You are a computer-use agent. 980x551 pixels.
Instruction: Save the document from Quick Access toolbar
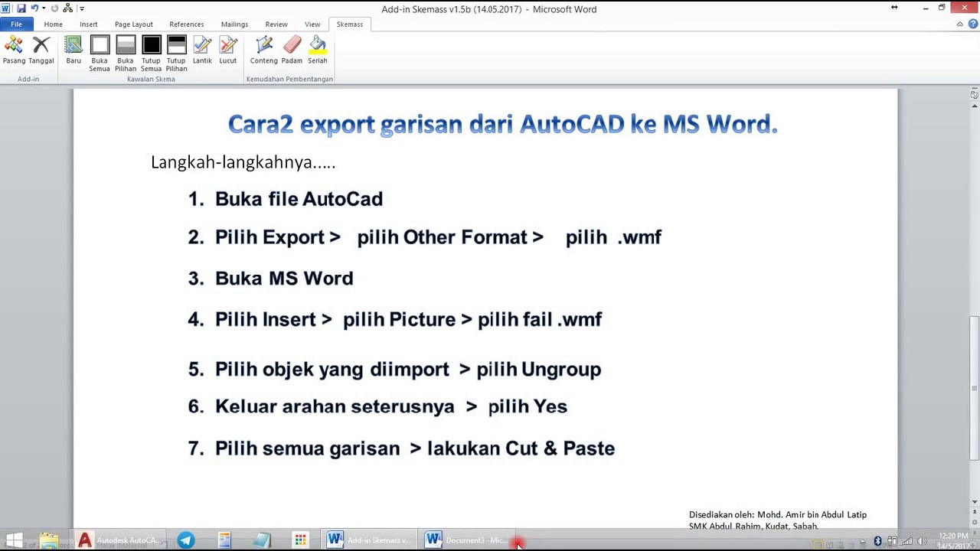tap(21, 8)
